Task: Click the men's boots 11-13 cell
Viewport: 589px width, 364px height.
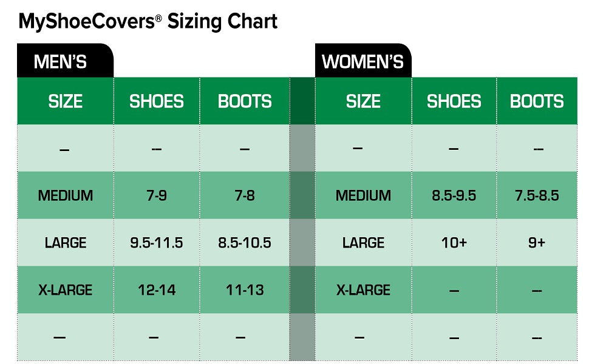Action: click(x=245, y=290)
